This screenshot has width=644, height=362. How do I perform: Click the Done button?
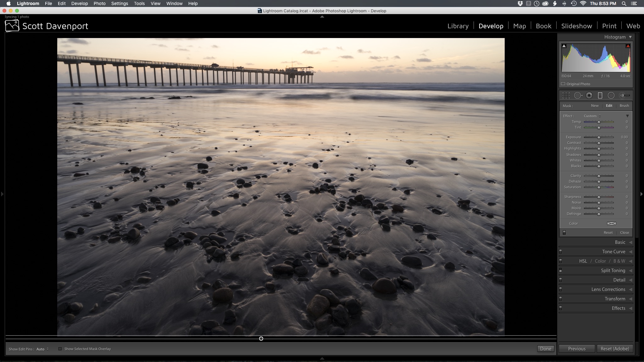point(545,349)
